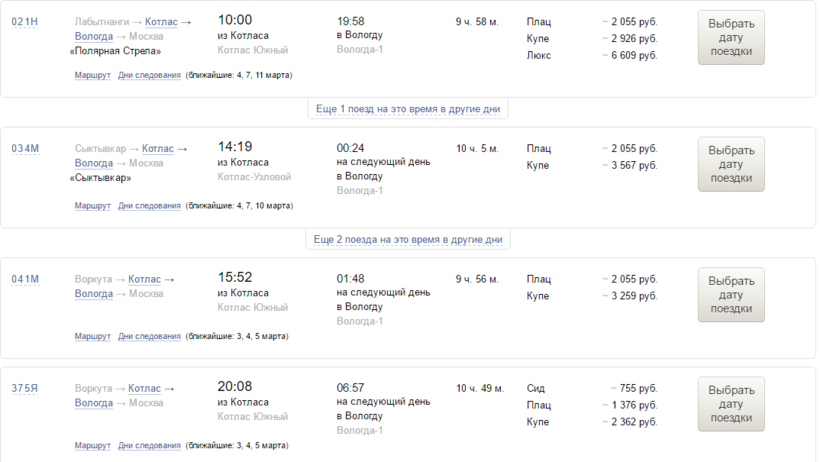Image resolution: width=820 pixels, height=462 pixels.
Task: Open 'Маршрут' link for train 034М
Action: pyautogui.click(x=92, y=206)
